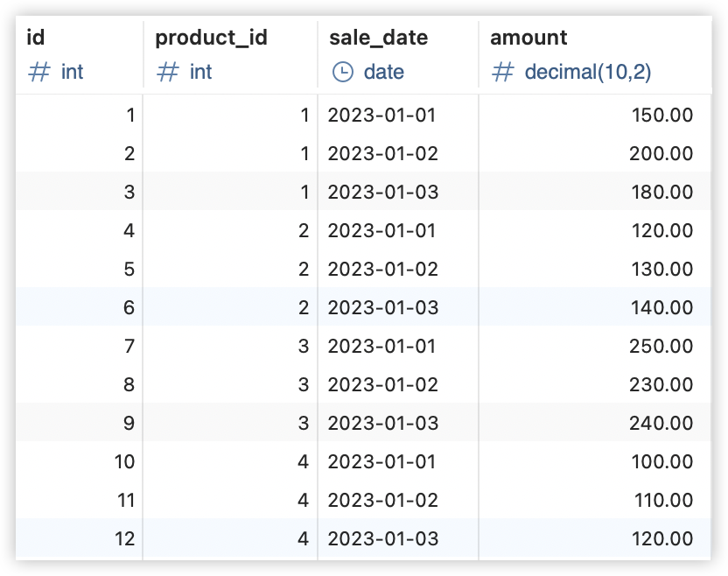Screen dimensions: 728x576
Task: Select the amount cell showing 250.00
Action: [595, 346]
